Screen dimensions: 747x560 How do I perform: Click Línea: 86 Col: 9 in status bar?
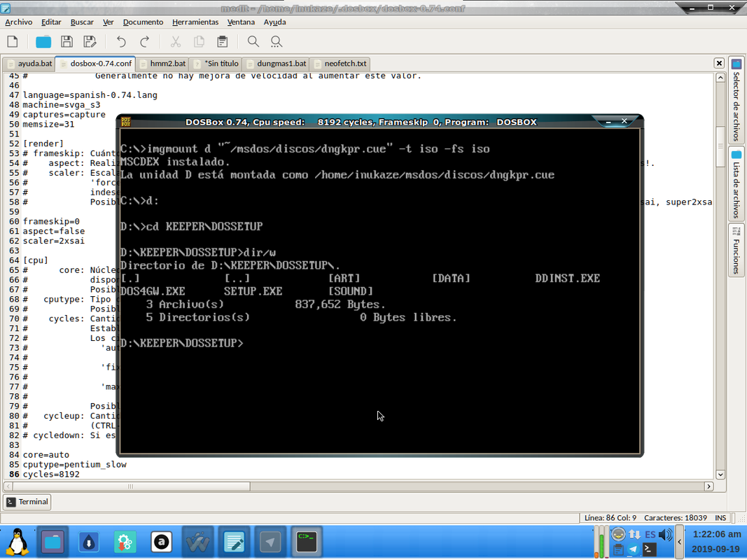(610, 517)
